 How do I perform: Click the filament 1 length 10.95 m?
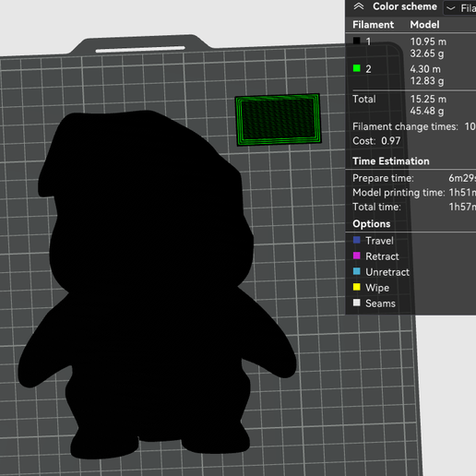428,42
